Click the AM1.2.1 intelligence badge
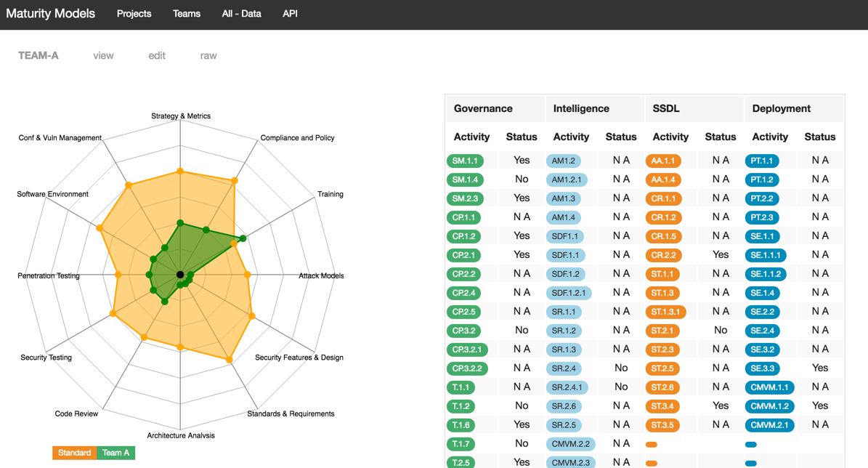868x468 pixels. pyautogui.click(x=567, y=179)
